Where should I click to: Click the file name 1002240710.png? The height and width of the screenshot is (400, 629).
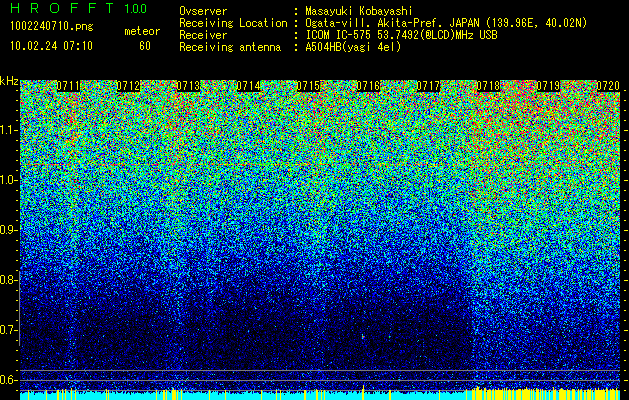[52, 26]
